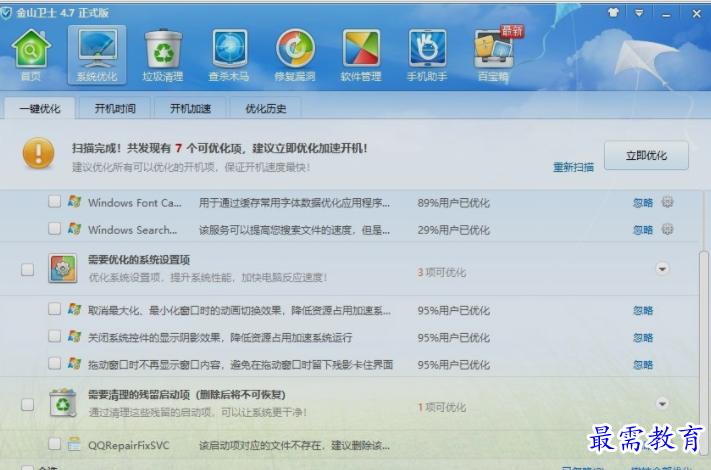The height and width of the screenshot is (470, 711).
Task: Open the 查杀木马 trojan scan icon
Action: coord(229,55)
